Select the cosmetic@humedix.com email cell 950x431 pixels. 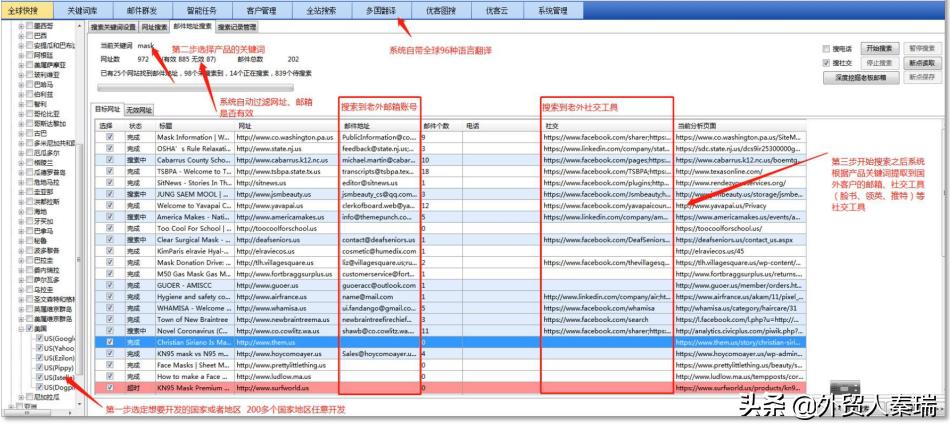[x=378, y=251]
